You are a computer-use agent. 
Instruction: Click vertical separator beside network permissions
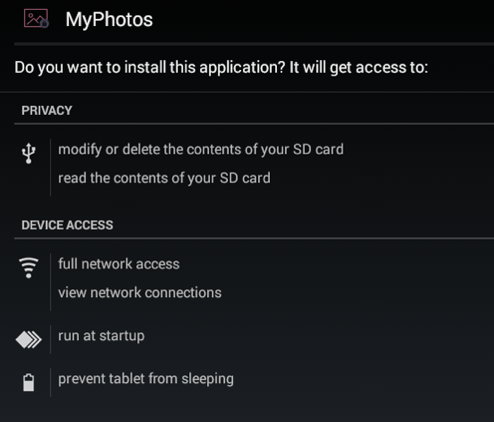[51, 282]
